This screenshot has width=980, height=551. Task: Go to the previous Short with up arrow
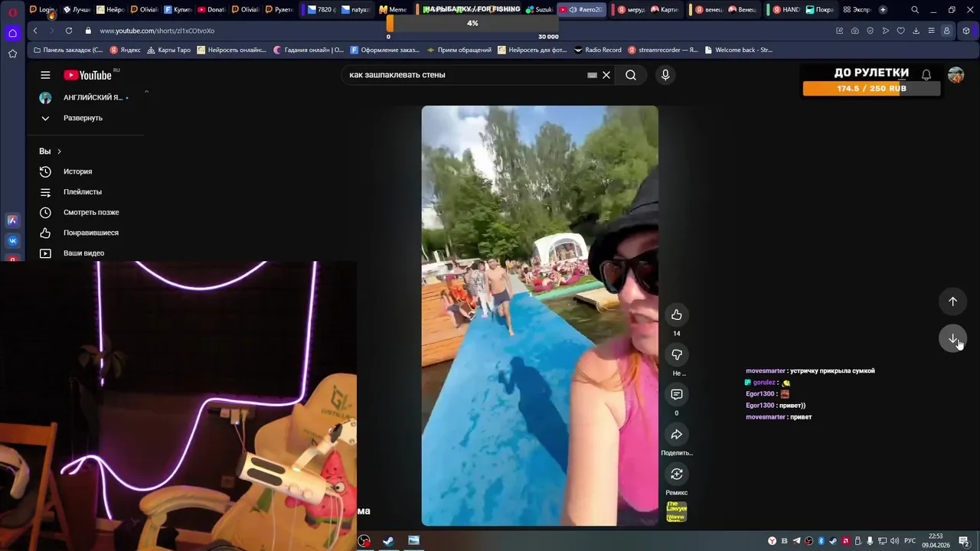pyautogui.click(x=953, y=302)
